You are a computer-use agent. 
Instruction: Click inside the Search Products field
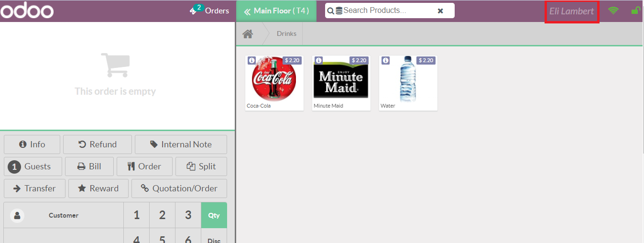[x=387, y=11]
